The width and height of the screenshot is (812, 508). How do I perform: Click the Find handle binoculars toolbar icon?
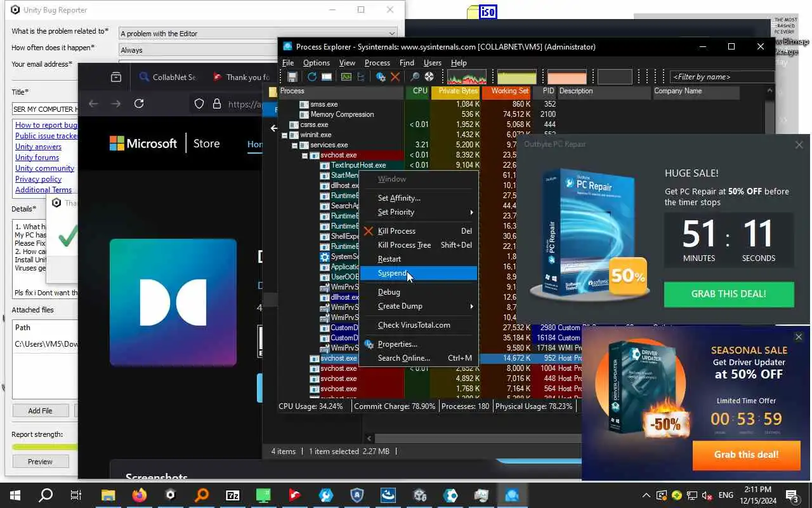414,77
